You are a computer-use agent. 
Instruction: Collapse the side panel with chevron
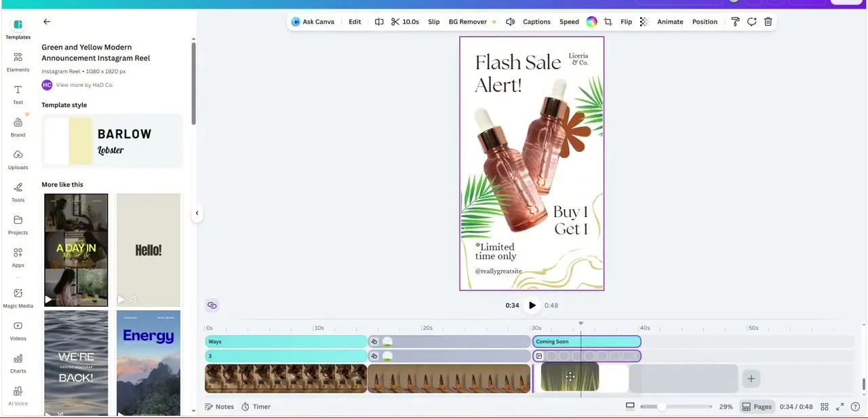[x=197, y=213]
